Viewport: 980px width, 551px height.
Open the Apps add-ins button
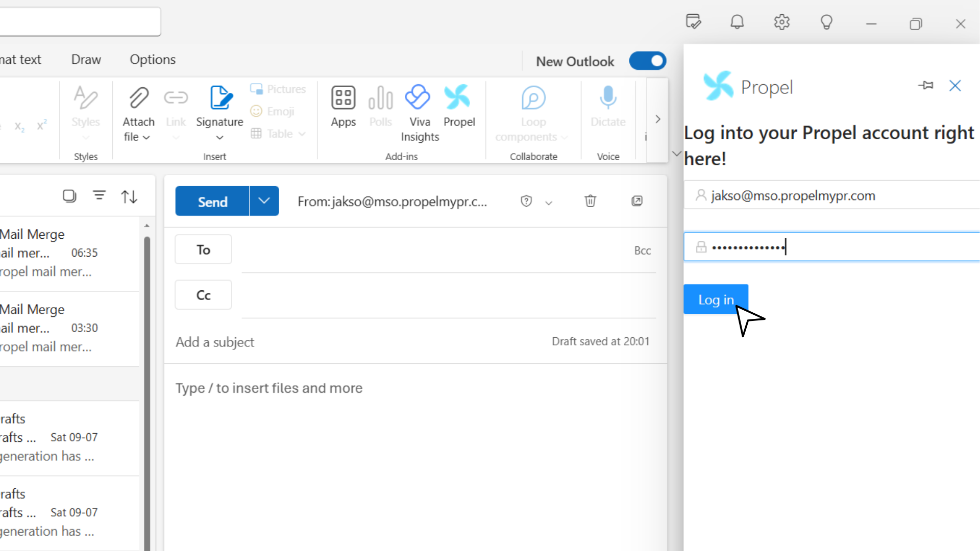pos(343,107)
